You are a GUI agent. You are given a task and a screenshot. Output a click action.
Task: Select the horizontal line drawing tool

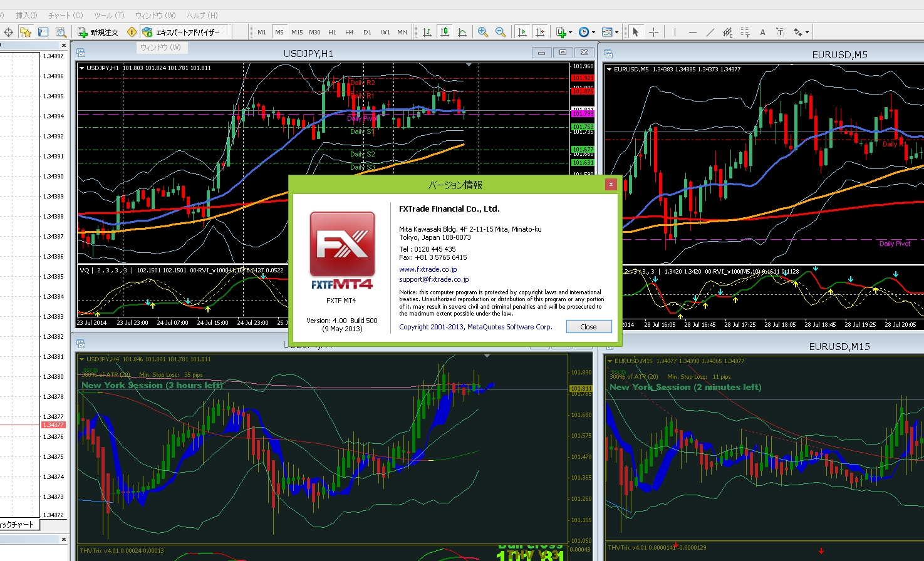tap(692, 32)
